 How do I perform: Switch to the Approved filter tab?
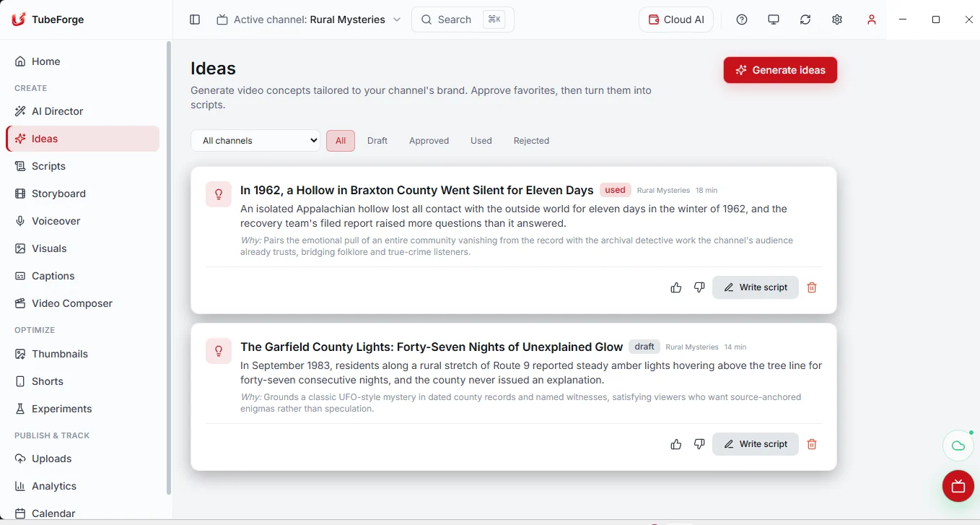[x=429, y=141]
